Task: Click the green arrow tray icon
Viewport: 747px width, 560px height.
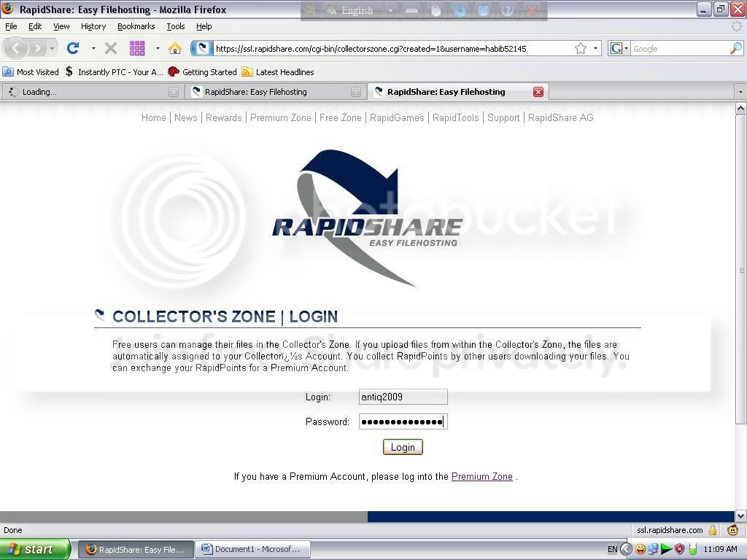Action: point(666,549)
